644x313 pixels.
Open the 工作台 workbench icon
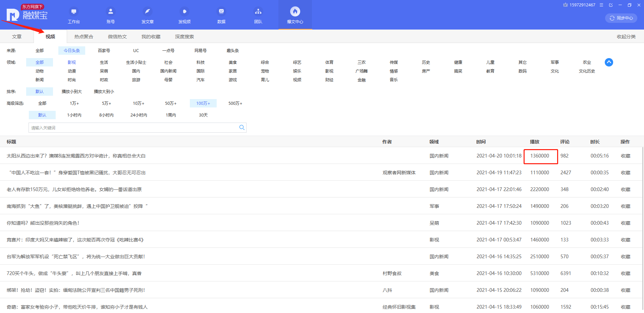(x=74, y=11)
